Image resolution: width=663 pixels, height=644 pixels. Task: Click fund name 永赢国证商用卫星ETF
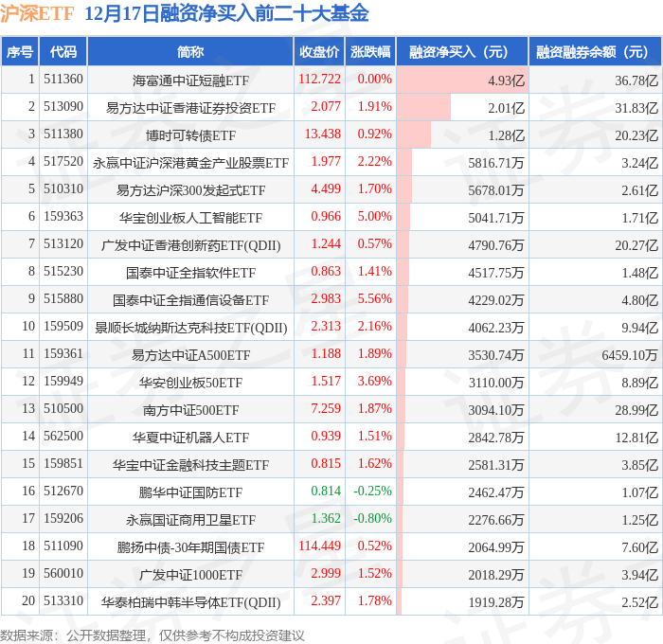tap(190, 520)
